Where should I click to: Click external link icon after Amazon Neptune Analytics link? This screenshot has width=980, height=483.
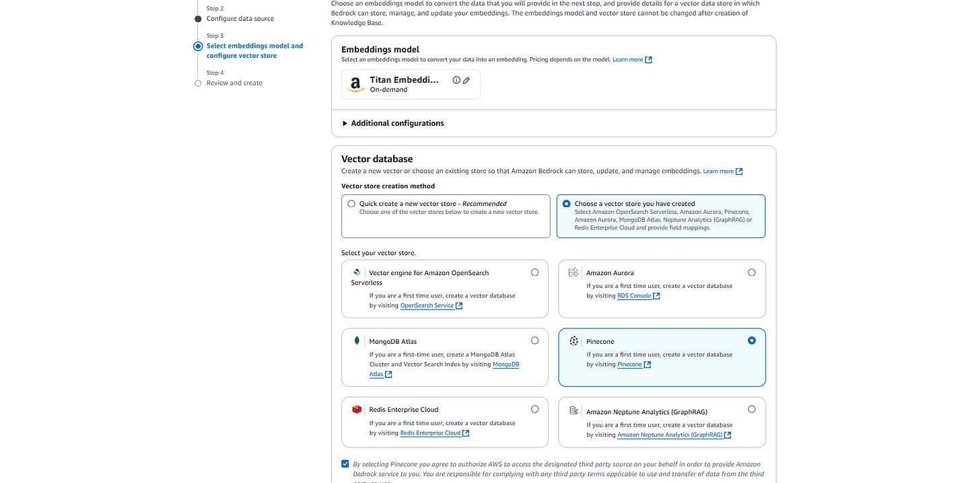pos(728,435)
